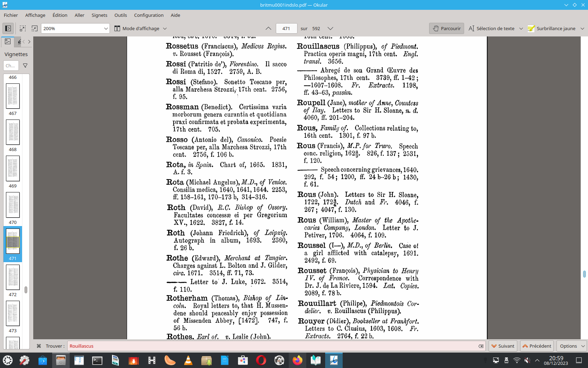The height and width of the screenshot is (368, 588).
Task: Expand the hidden system tray icons arrow
Action: click(x=537, y=360)
